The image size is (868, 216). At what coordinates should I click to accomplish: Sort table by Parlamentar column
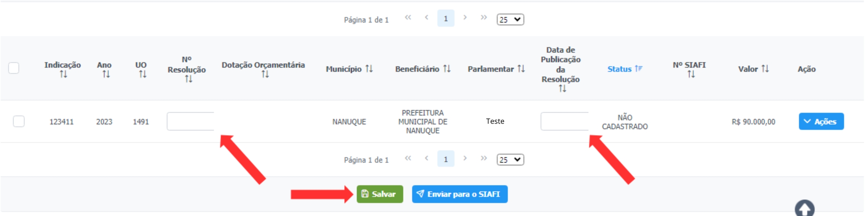click(x=521, y=69)
